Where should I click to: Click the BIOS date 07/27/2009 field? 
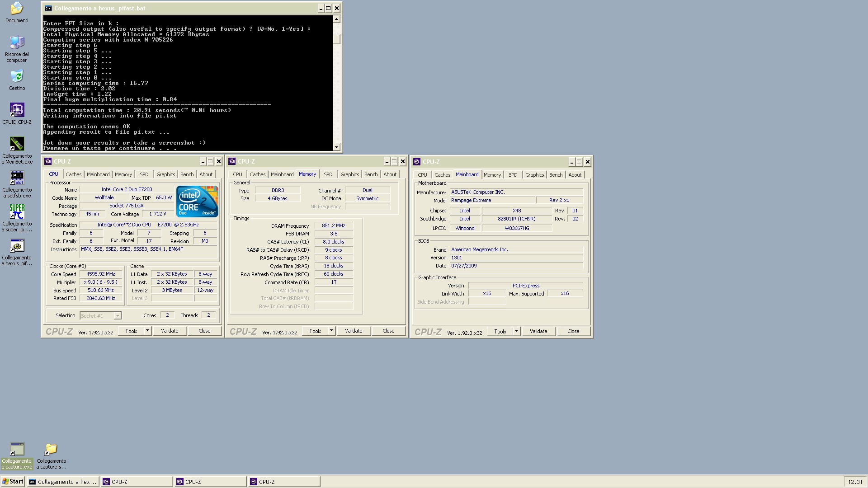pos(516,266)
